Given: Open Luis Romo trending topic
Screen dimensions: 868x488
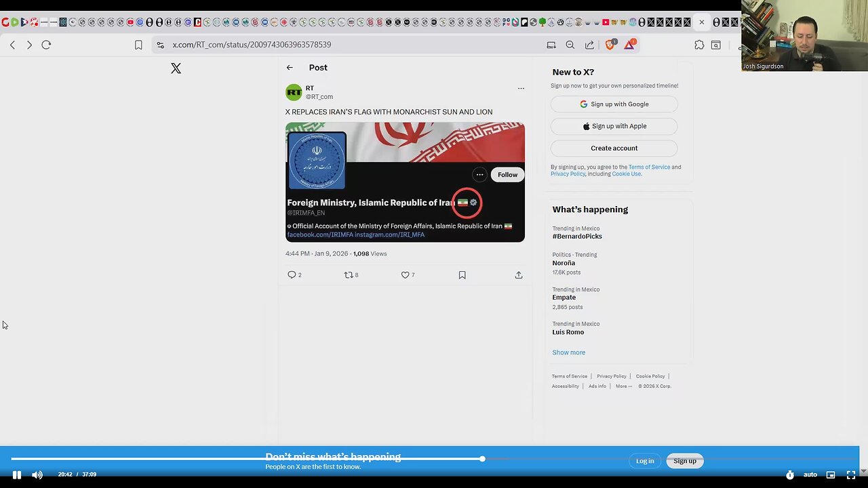Looking at the screenshot, I should 568,332.
